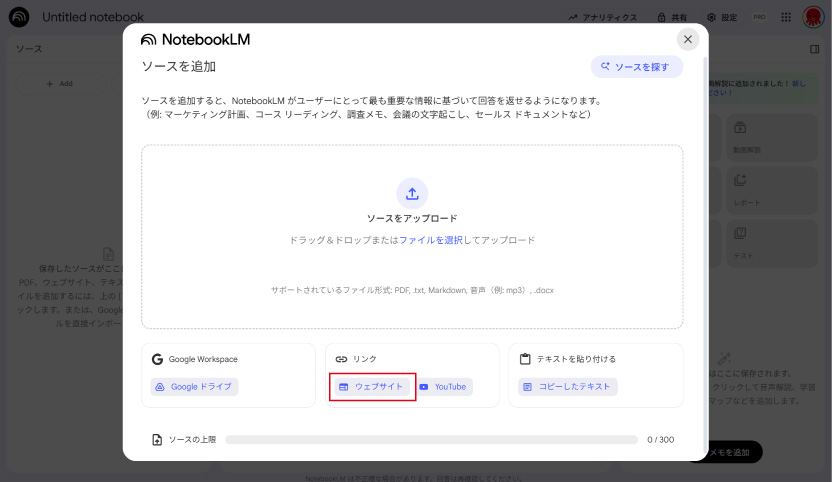Click the PRO badge

coord(759,17)
